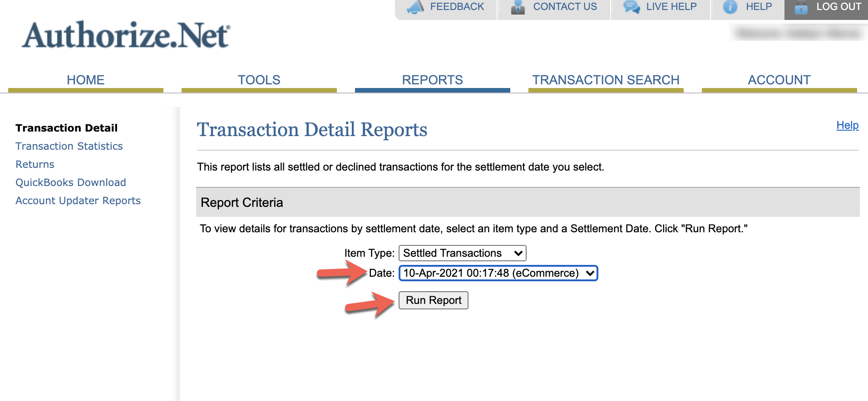Select the REPORTS tab
The height and width of the screenshot is (401, 868).
(x=433, y=80)
